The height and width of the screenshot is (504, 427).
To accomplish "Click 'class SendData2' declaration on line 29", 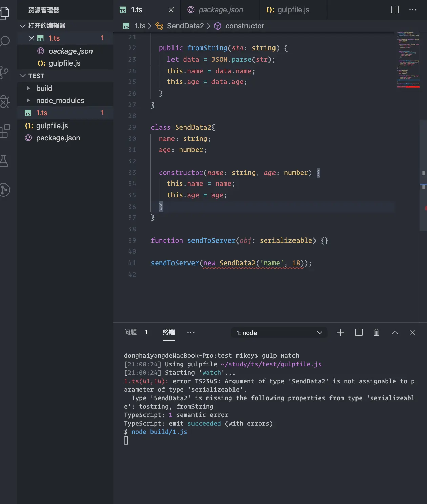I will click(183, 127).
